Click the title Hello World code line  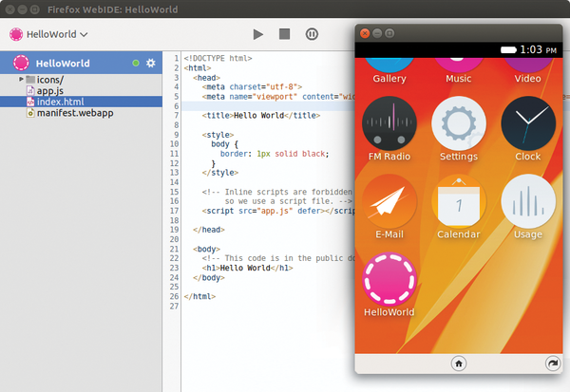[x=261, y=116]
